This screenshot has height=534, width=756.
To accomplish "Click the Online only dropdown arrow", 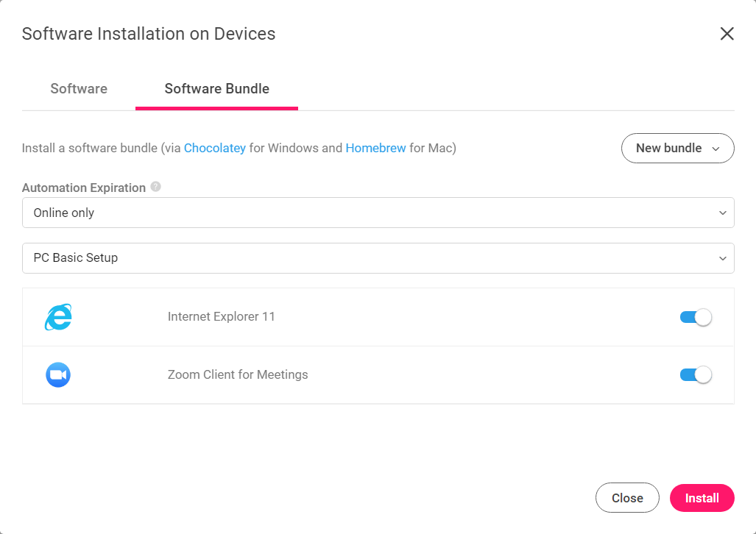I will pyautogui.click(x=722, y=213).
